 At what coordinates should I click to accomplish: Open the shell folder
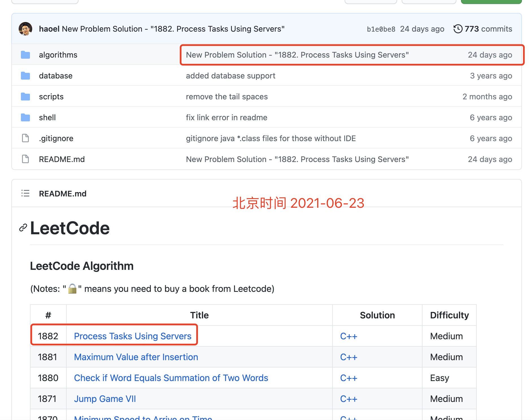click(47, 117)
